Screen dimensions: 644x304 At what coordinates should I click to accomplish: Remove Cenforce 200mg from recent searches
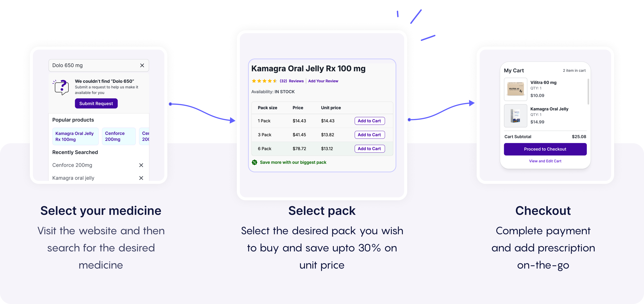[141, 165]
